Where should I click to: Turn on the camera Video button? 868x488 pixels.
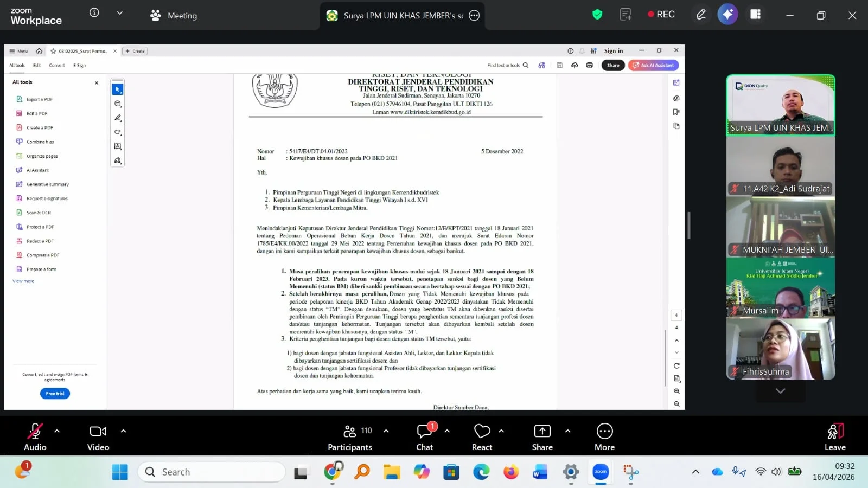point(98,436)
